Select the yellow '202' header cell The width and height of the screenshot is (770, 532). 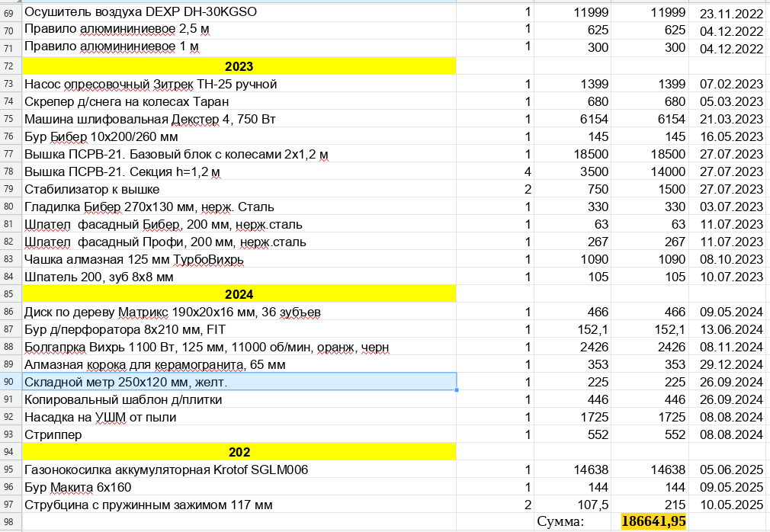pos(239,452)
